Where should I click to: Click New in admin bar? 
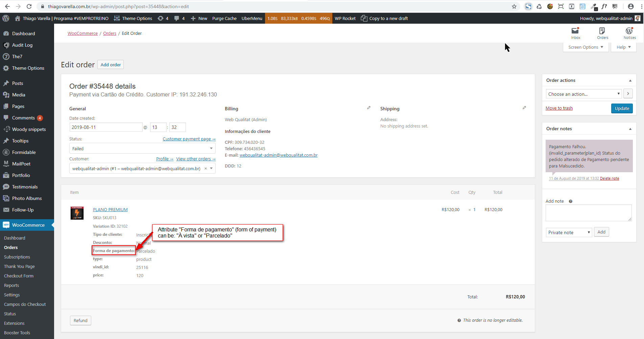tap(199, 18)
